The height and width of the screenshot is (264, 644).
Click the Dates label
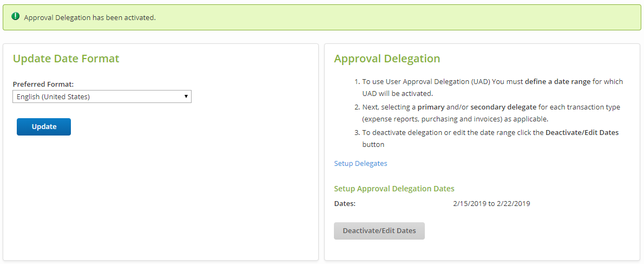click(x=345, y=204)
